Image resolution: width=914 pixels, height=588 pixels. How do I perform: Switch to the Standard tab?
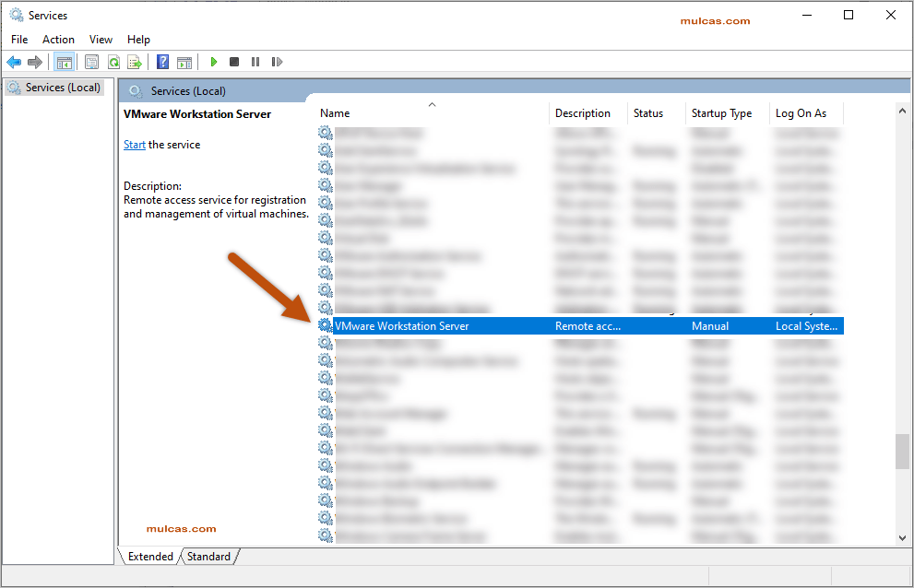(x=208, y=557)
